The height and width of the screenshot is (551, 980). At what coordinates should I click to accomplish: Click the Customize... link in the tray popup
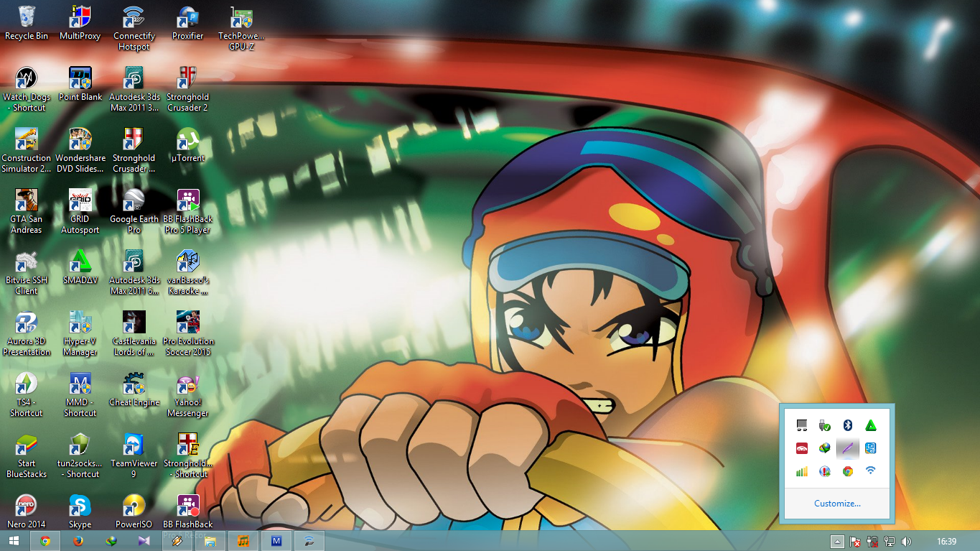(836, 503)
